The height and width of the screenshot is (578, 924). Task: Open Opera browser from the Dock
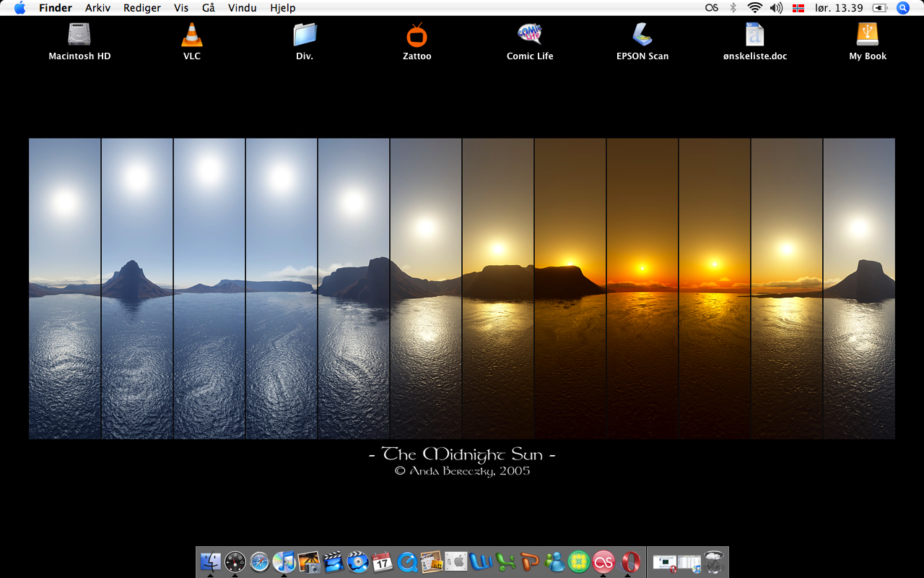(x=628, y=561)
